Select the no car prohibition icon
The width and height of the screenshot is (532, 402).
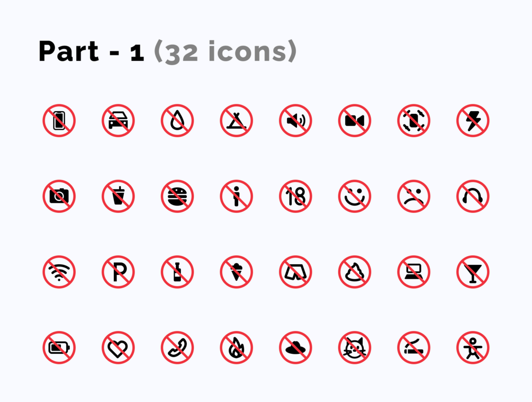(x=118, y=121)
